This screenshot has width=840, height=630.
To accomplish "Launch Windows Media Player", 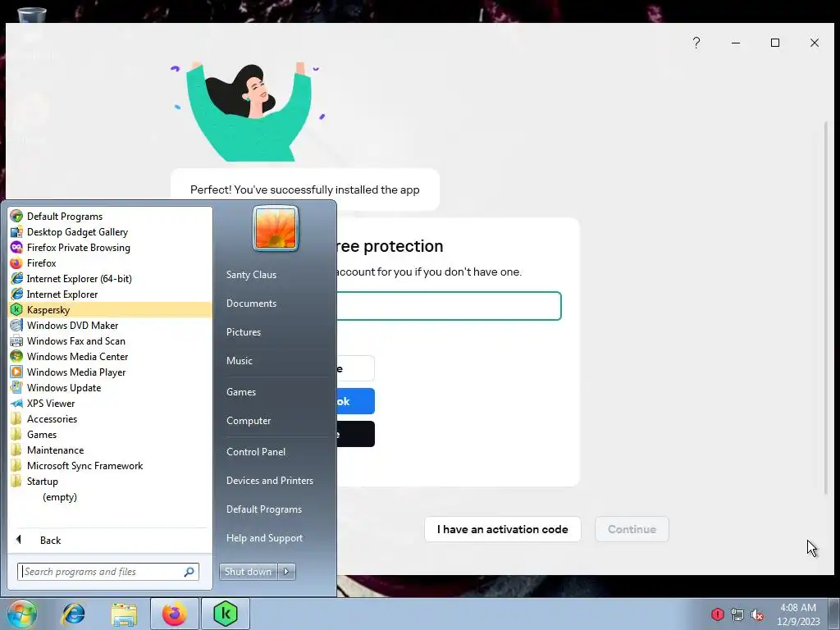I will (76, 372).
